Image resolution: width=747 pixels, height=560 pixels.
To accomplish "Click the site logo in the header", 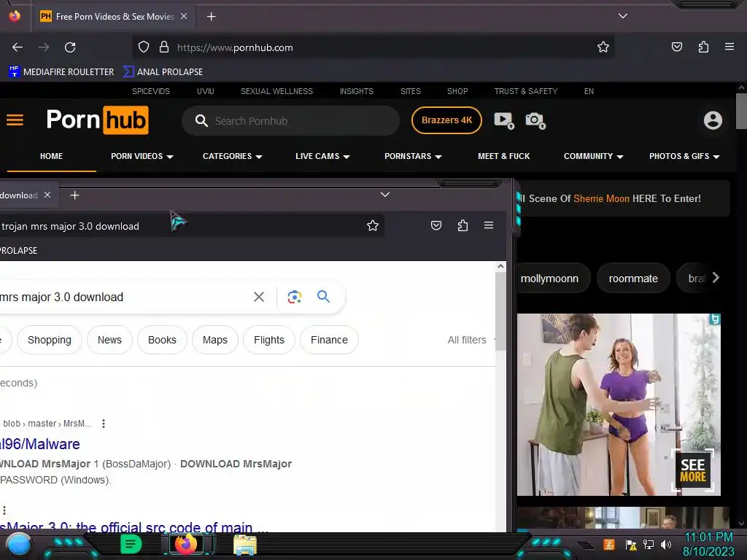I will [x=97, y=120].
